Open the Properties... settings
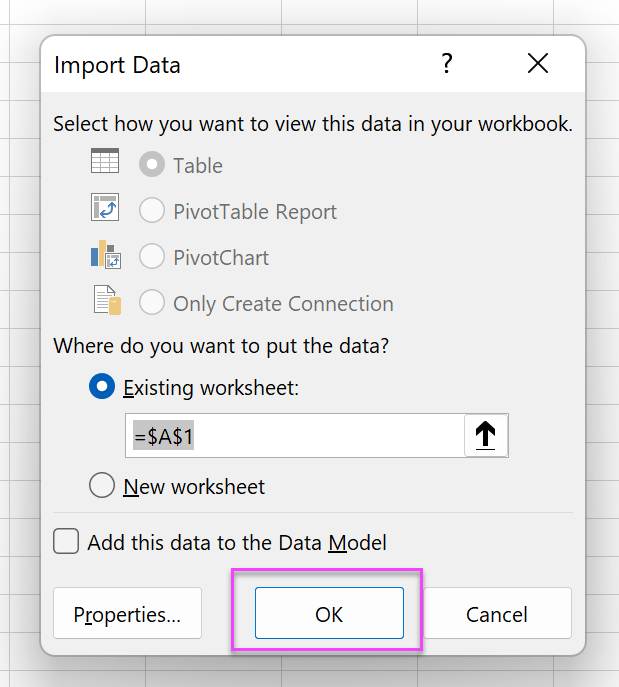The image size is (619, 687). pos(127,614)
